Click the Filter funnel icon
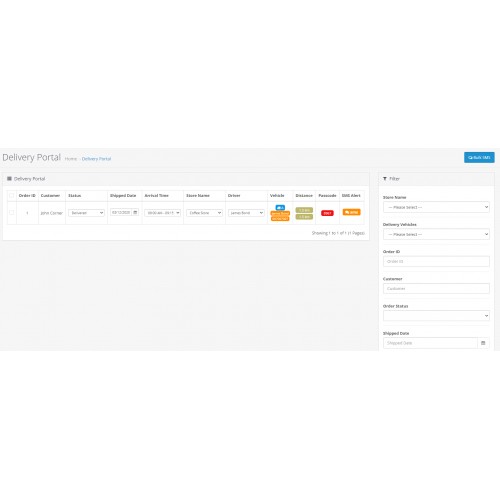 tap(385, 179)
